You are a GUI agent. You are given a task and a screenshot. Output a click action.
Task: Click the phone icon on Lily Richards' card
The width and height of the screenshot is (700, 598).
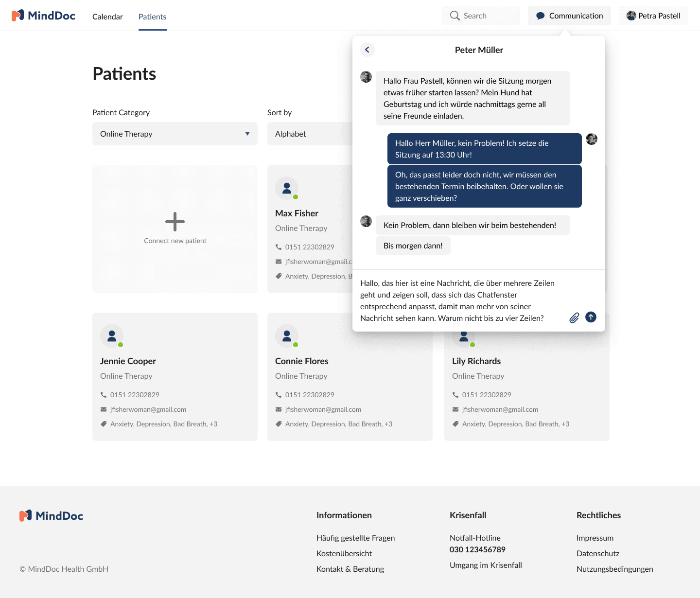pos(455,395)
